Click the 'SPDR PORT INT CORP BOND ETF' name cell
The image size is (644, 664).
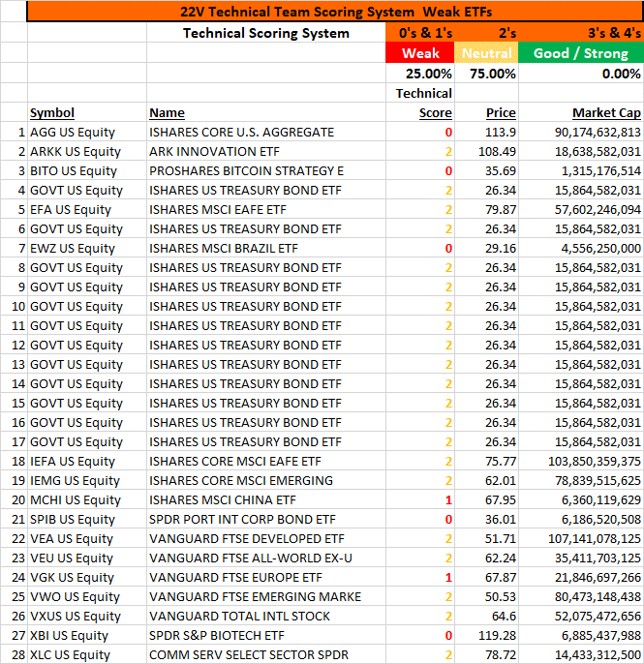pos(266,519)
